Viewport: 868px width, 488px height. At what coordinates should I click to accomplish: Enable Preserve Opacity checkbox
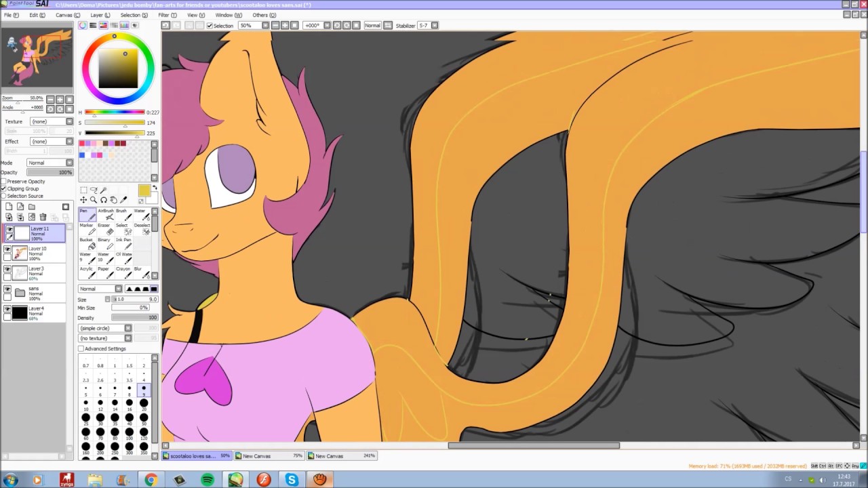click(3, 182)
